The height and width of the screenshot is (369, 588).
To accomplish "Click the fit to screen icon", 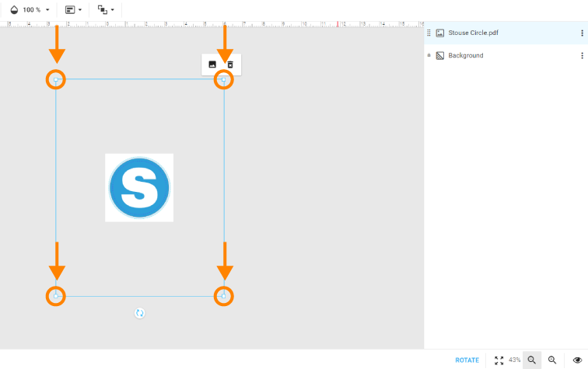I will pyautogui.click(x=499, y=360).
